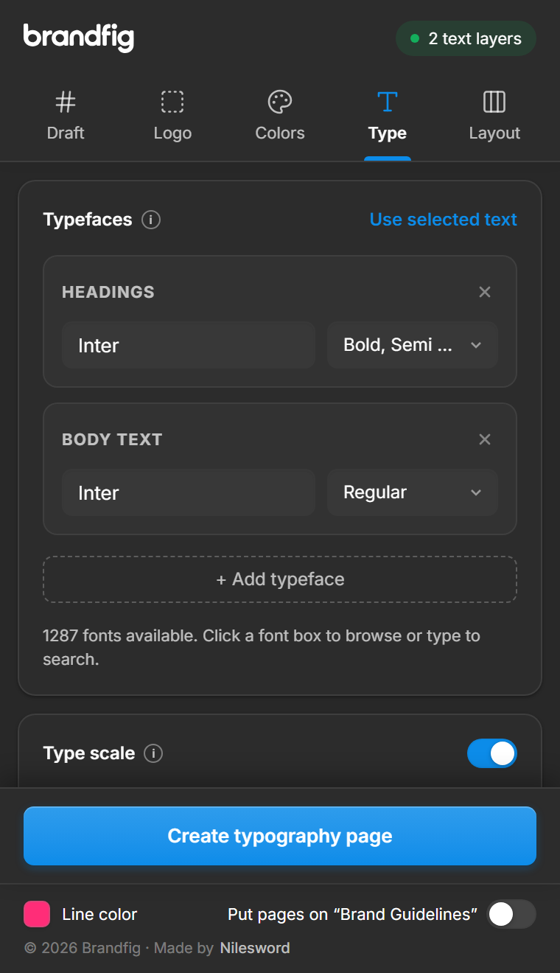Click Add typeface button

pyautogui.click(x=280, y=579)
